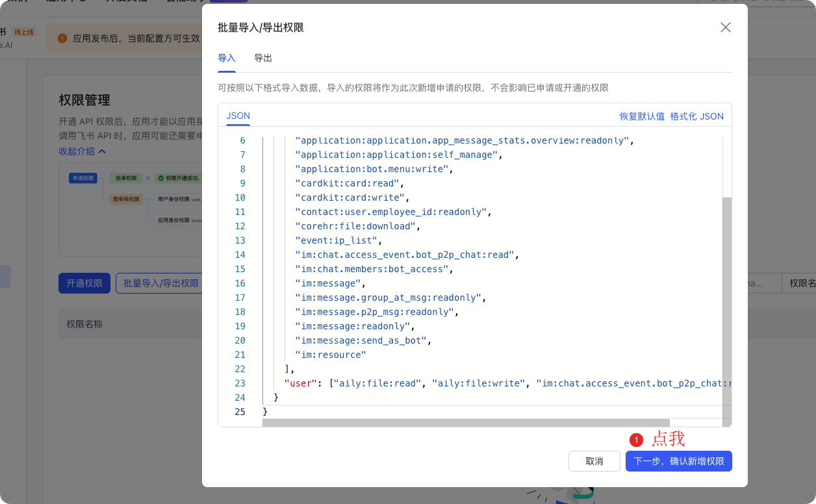Click the background 批量导入/导出权限 button
816x504 pixels.
160,283
